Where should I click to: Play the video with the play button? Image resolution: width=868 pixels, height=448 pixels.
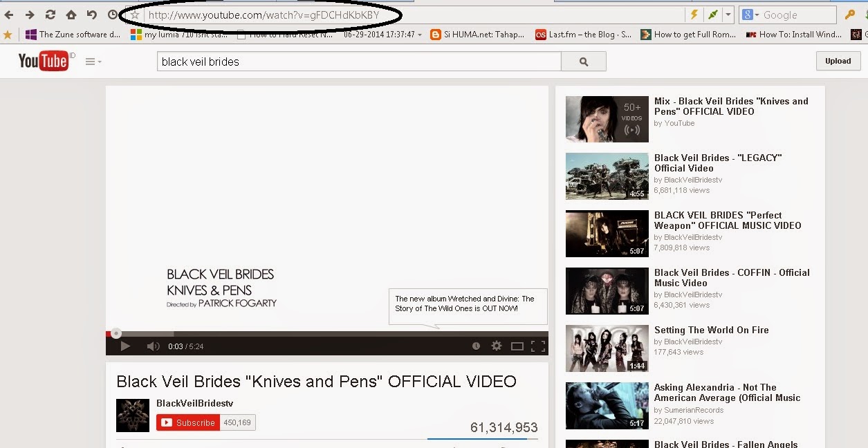pos(125,346)
